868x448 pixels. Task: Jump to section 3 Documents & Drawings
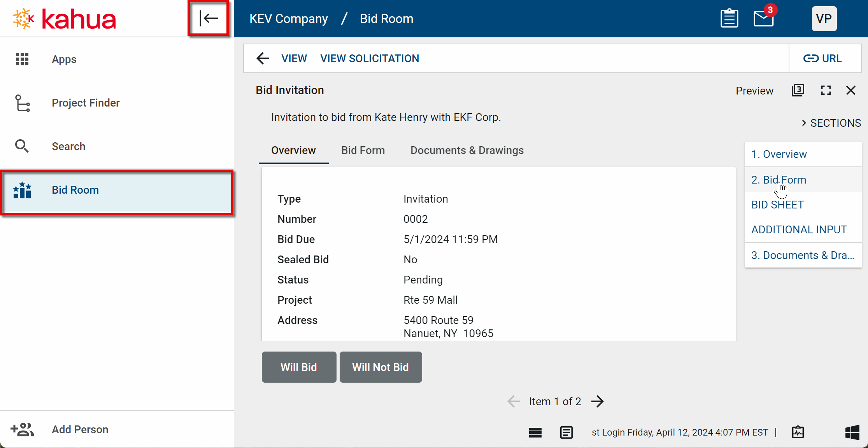pos(802,255)
